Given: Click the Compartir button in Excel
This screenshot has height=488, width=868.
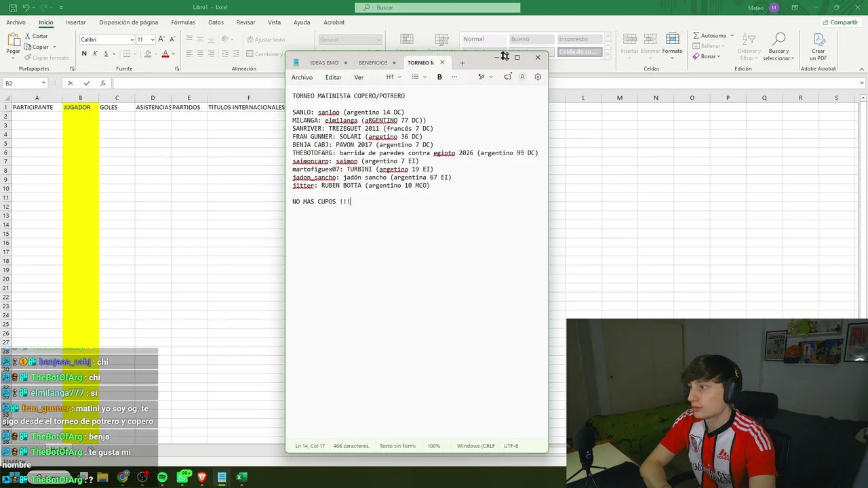Looking at the screenshot, I should pyautogui.click(x=840, y=22).
